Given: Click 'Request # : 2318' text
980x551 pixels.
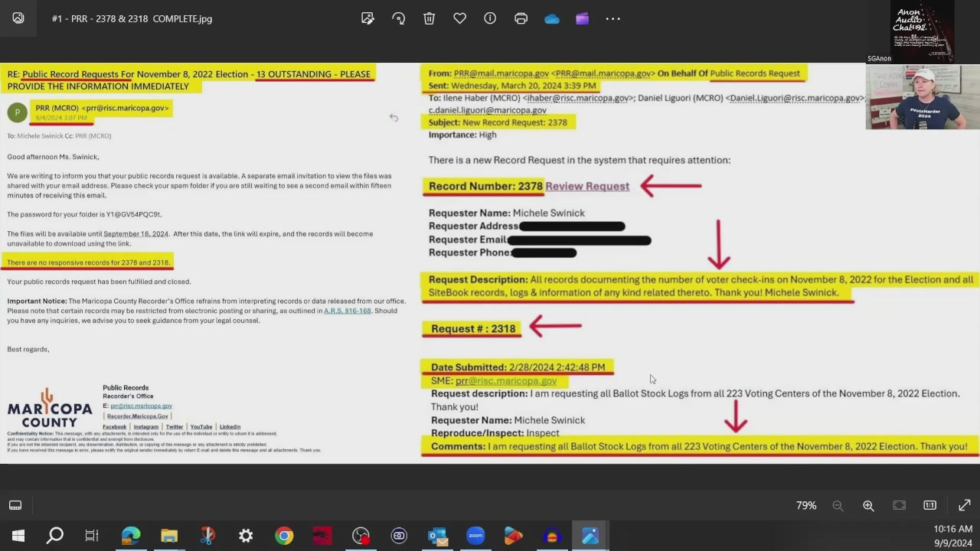Looking at the screenshot, I should point(473,329).
